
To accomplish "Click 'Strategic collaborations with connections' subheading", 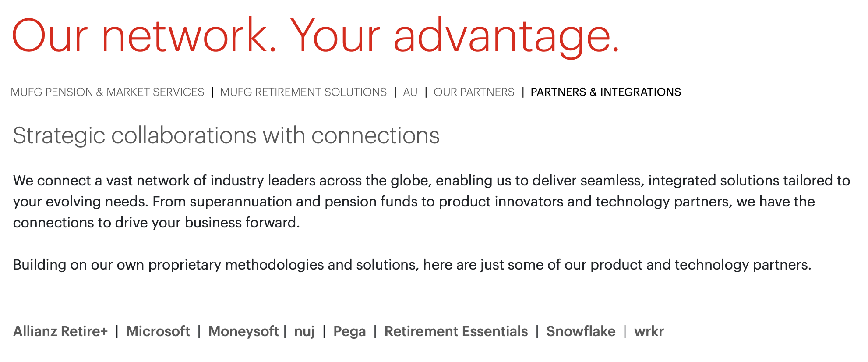I will [x=226, y=135].
